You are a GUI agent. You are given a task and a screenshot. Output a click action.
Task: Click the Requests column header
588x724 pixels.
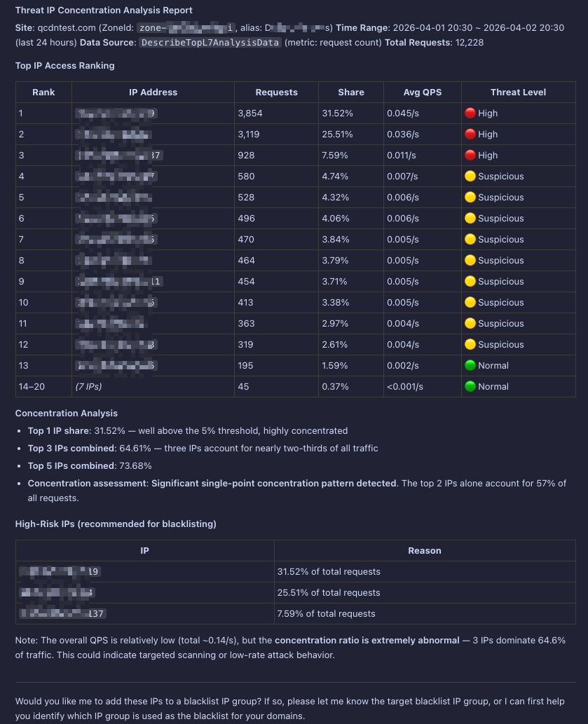click(276, 92)
